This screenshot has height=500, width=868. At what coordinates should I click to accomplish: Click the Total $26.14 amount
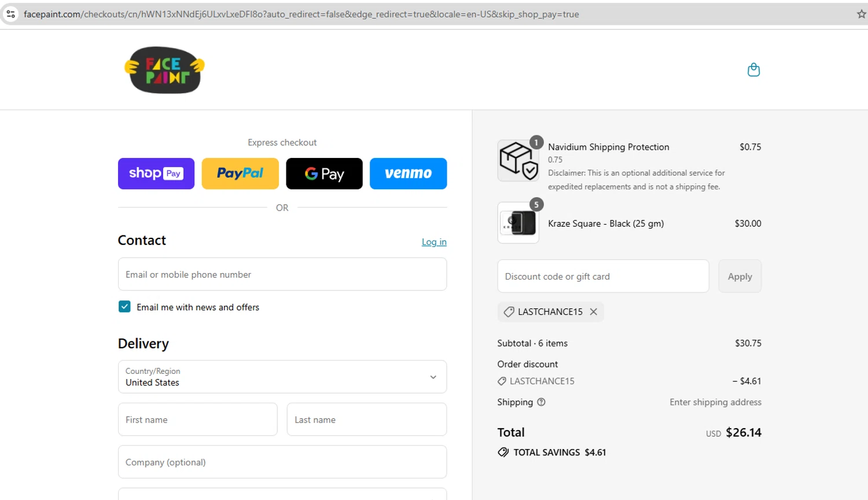pos(744,432)
